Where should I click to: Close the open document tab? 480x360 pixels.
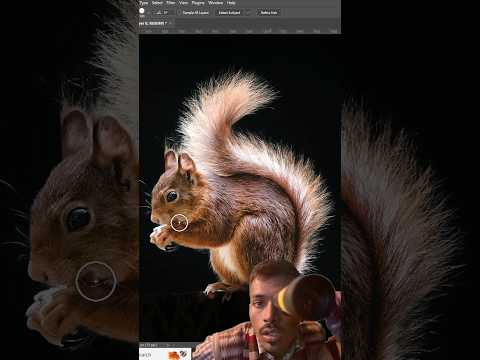171,23
